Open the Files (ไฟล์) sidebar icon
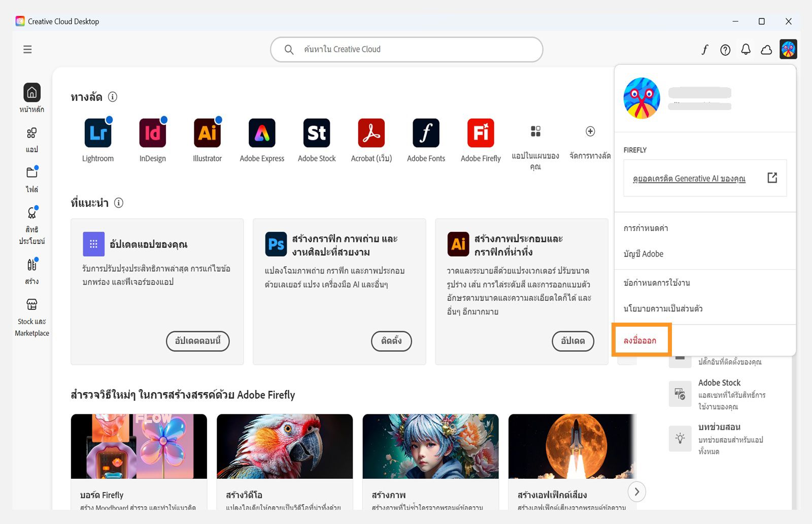812x524 pixels. (x=32, y=172)
